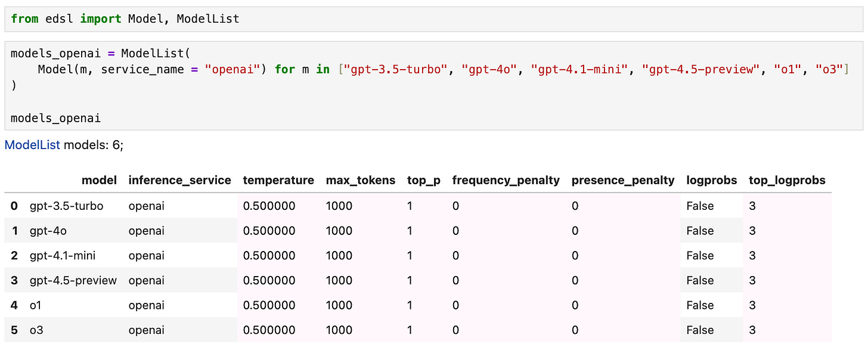Image resolution: width=868 pixels, height=347 pixels.
Task: Select the o1 model cell
Action: tap(35, 305)
